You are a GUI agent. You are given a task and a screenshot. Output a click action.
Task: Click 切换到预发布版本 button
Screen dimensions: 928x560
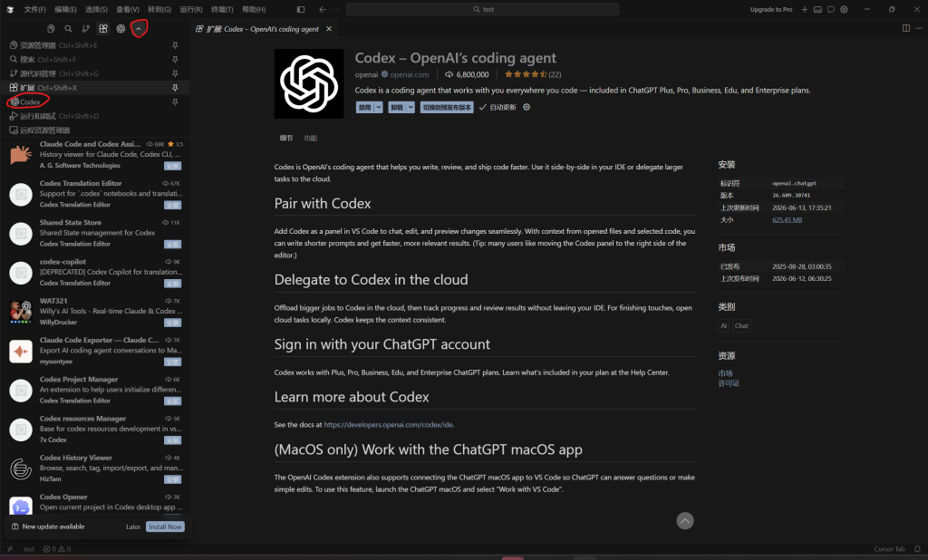click(x=447, y=107)
